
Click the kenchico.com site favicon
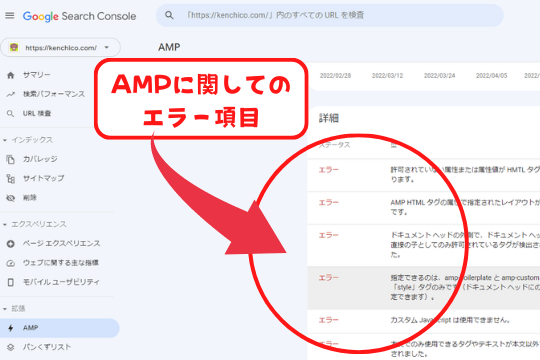[x=14, y=47]
